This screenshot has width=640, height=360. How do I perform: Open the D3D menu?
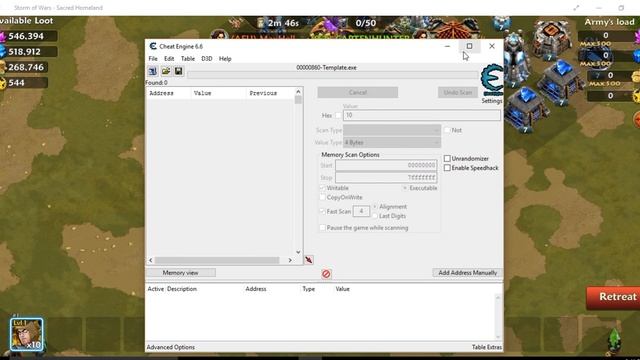click(x=207, y=59)
